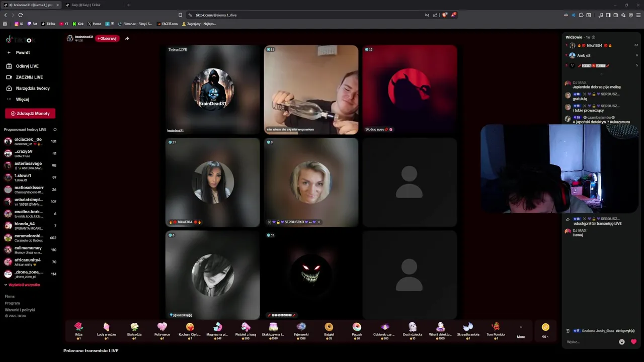Image resolution: width=644 pixels, height=362 pixels.
Task: Click the Twórca LIVE badge
Action: pos(178,49)
